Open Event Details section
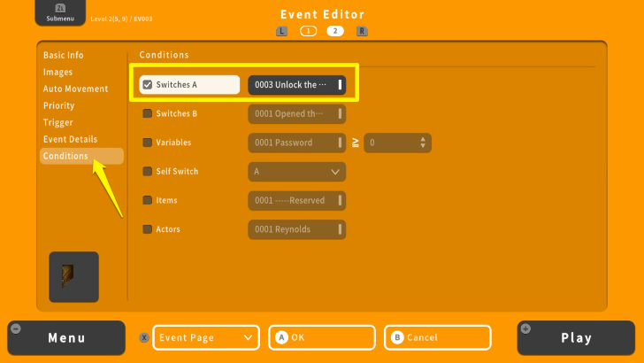Screen dimensions: 644x363 70,139
